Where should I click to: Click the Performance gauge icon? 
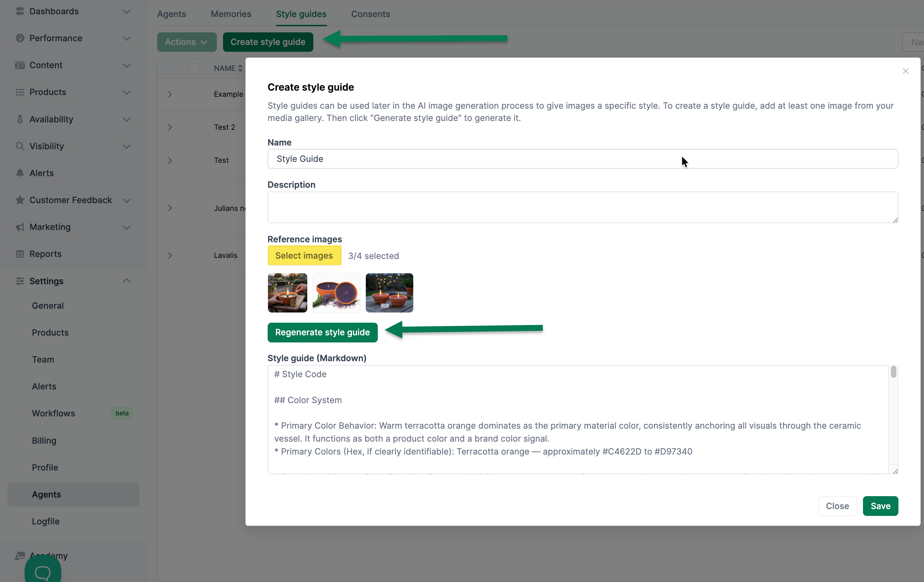coord(20,39)
